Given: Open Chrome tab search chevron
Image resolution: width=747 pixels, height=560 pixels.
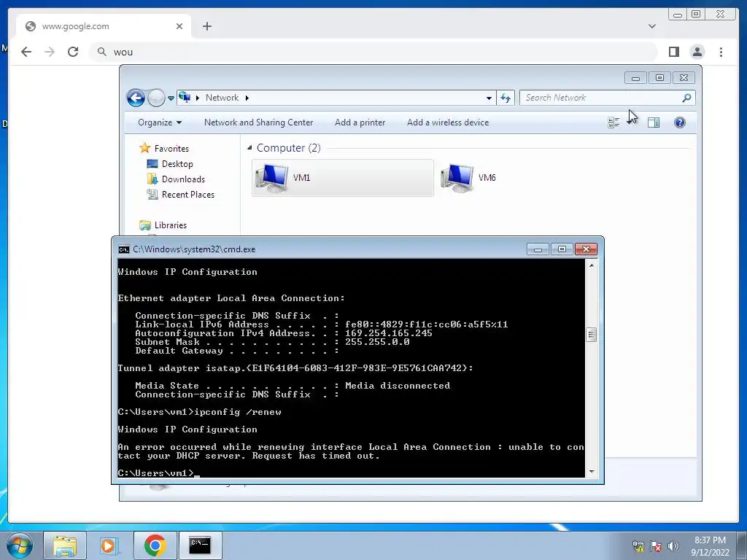Looking at the screenshot, I should tap(652, 26).
